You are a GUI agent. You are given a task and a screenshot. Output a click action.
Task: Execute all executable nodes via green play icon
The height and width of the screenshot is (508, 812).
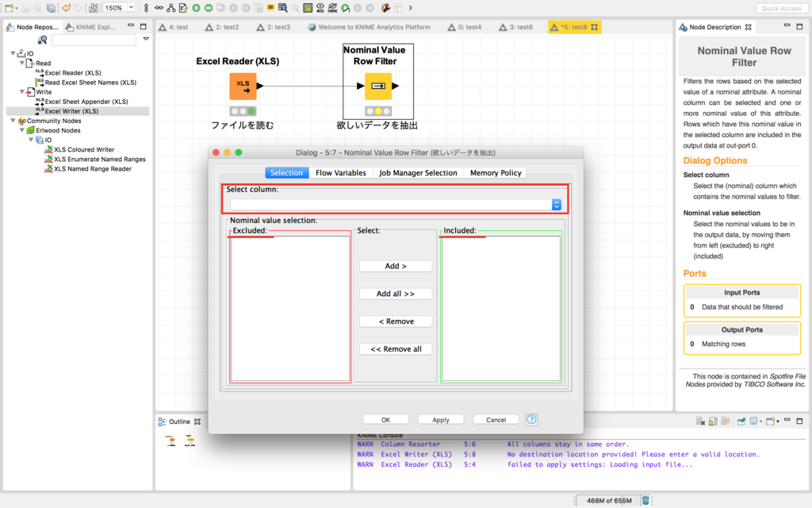click(208, 8)
